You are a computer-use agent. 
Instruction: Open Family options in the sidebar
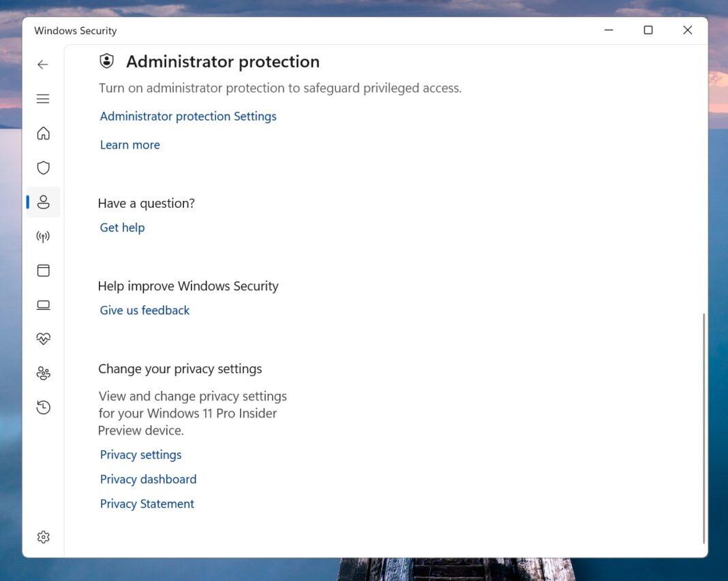tap(43, 373)
